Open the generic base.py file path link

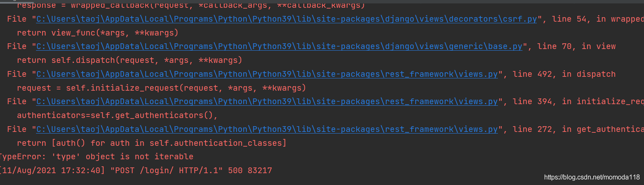(279, 47)
